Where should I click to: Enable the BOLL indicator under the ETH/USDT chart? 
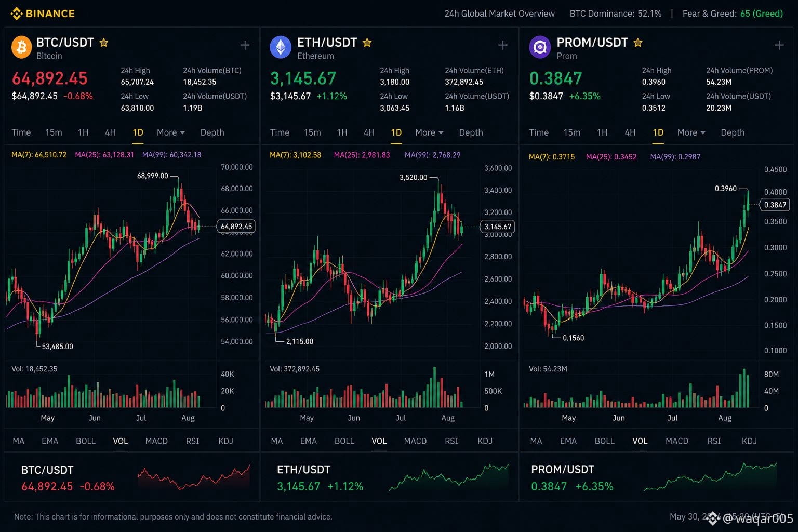[344, 441]
